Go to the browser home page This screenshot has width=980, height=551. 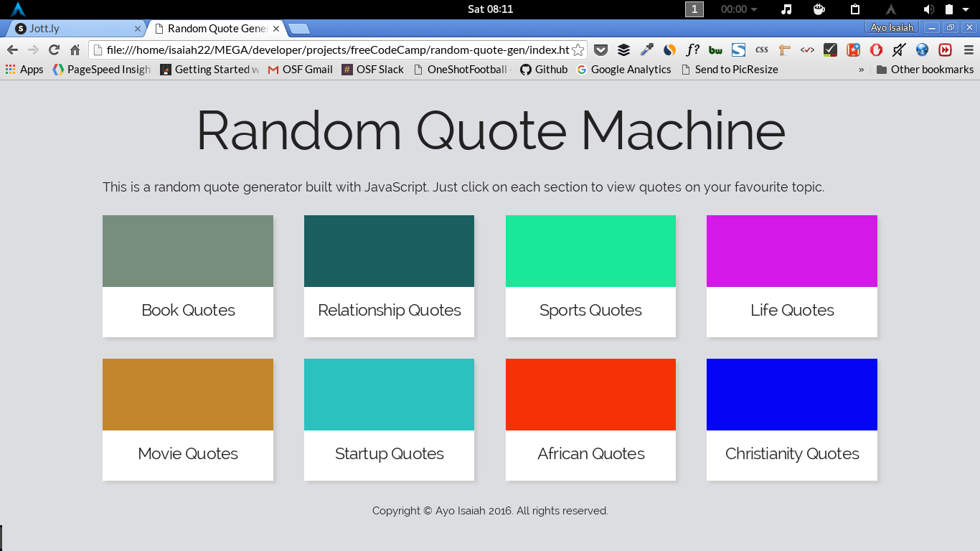[x=75, y=50]
